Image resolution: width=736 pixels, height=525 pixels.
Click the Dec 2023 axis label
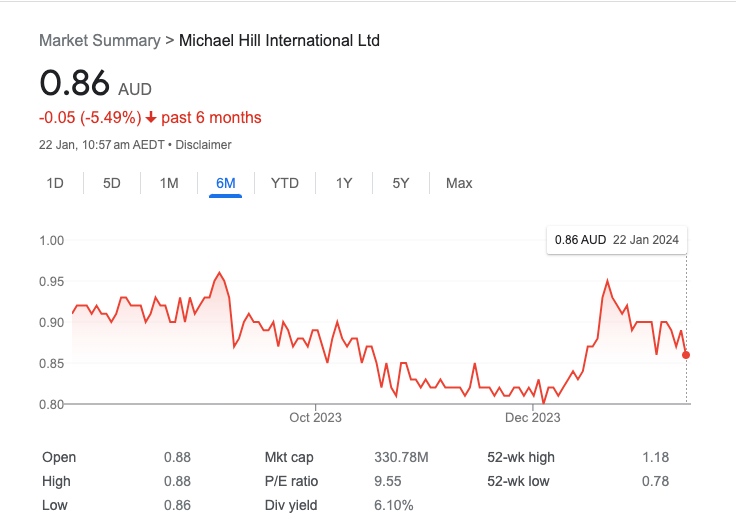533,417
